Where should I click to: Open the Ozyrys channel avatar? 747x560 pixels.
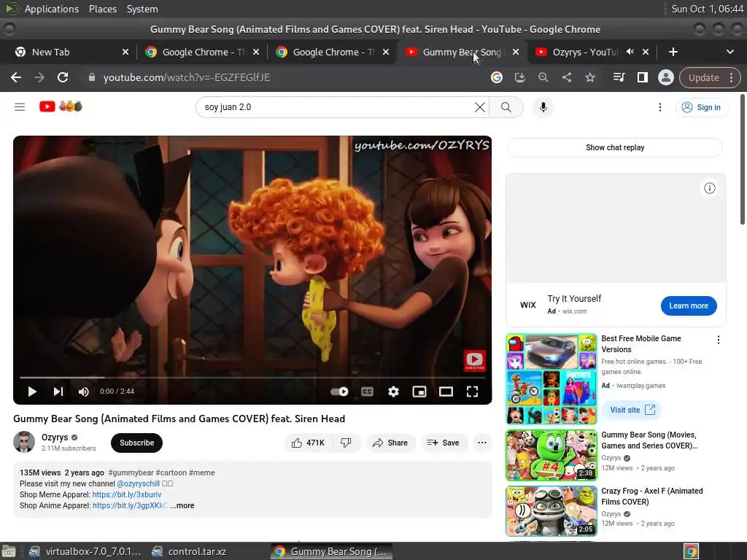[24, 442]
